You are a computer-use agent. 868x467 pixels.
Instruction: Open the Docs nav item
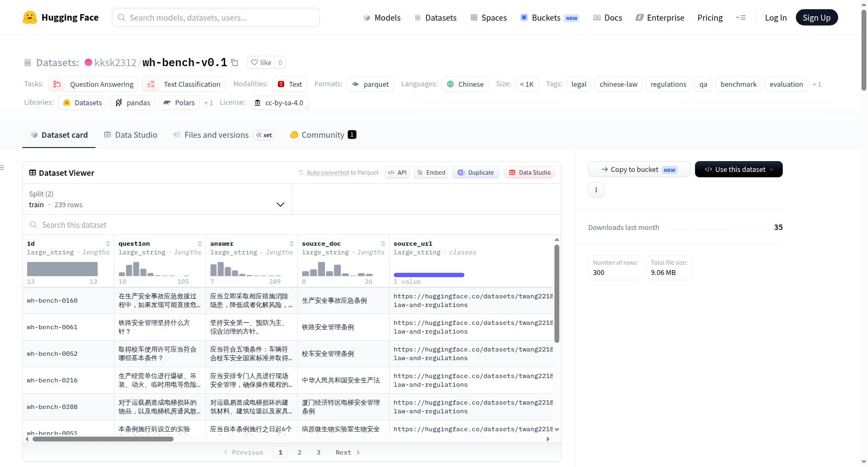click(x=607, y=17)
